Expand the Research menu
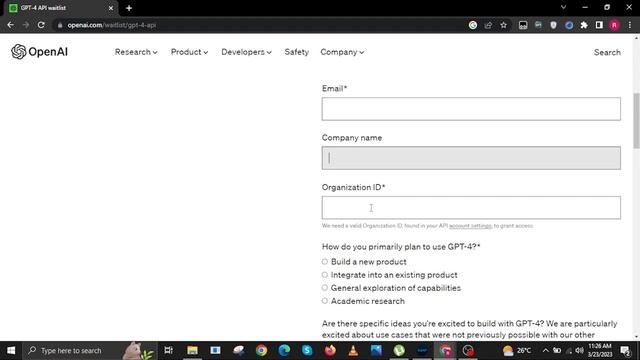Screen dimensions: 640x360 [x=136, y=52]
